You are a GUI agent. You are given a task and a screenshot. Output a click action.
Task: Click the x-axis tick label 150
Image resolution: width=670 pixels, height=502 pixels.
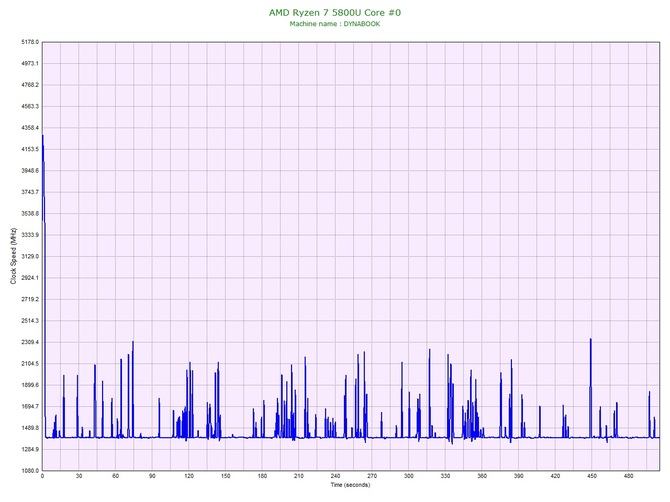coord(225,476)
